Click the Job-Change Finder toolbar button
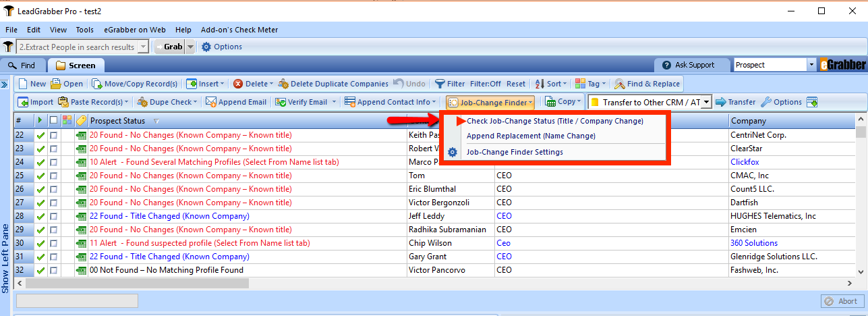The height and width of the screenshot is (316, 868). click(x=491, y=102)
